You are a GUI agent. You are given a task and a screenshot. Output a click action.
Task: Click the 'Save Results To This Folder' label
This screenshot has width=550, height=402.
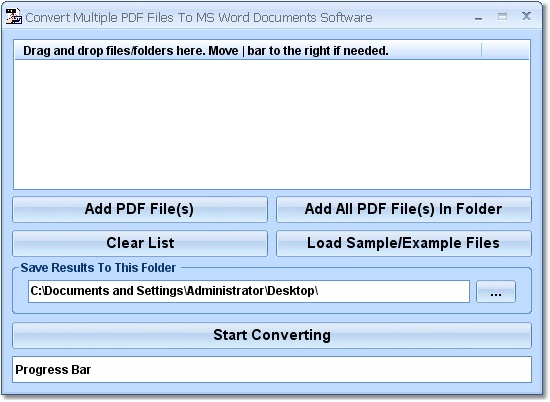click(x=98, y=268)
